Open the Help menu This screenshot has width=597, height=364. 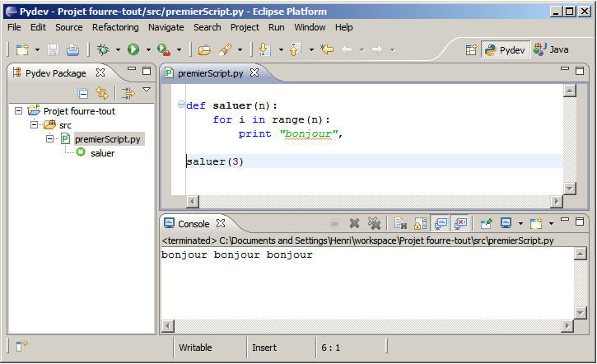(x=344, y=27)
